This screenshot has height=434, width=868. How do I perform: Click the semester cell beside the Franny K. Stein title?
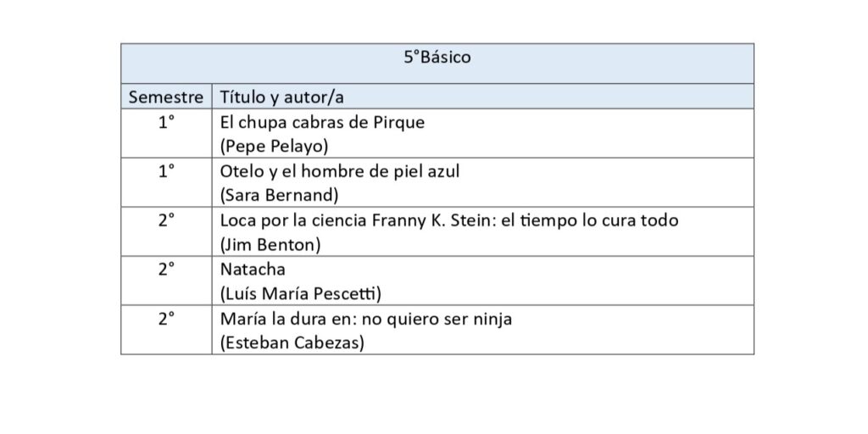166,221
